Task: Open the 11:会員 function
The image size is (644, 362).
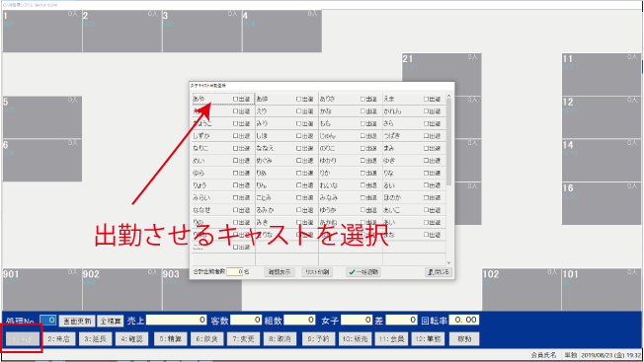Action: pyautogui.click(x=391, y=338)
